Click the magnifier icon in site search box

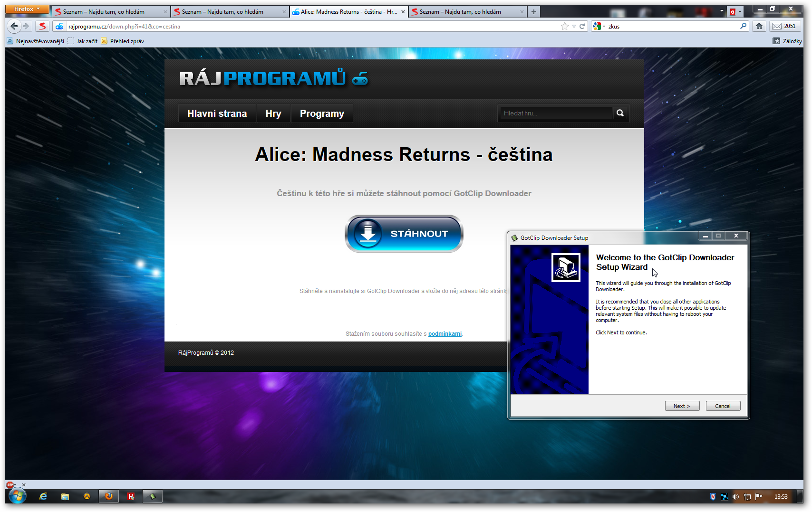point(620,113)
